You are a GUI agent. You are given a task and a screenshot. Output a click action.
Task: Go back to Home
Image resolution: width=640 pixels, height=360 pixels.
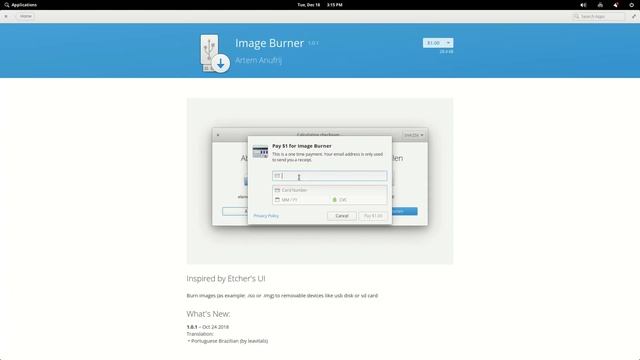(x=25, y=16)
